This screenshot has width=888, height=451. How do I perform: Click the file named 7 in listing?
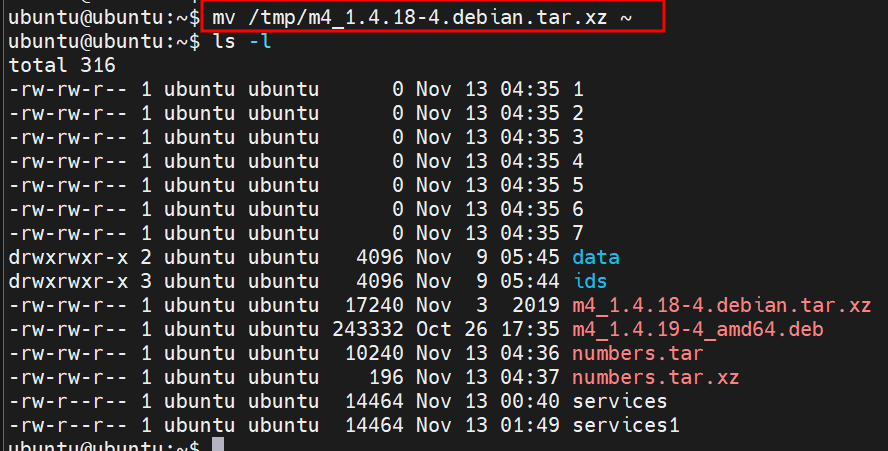click(x=578, y=233)
